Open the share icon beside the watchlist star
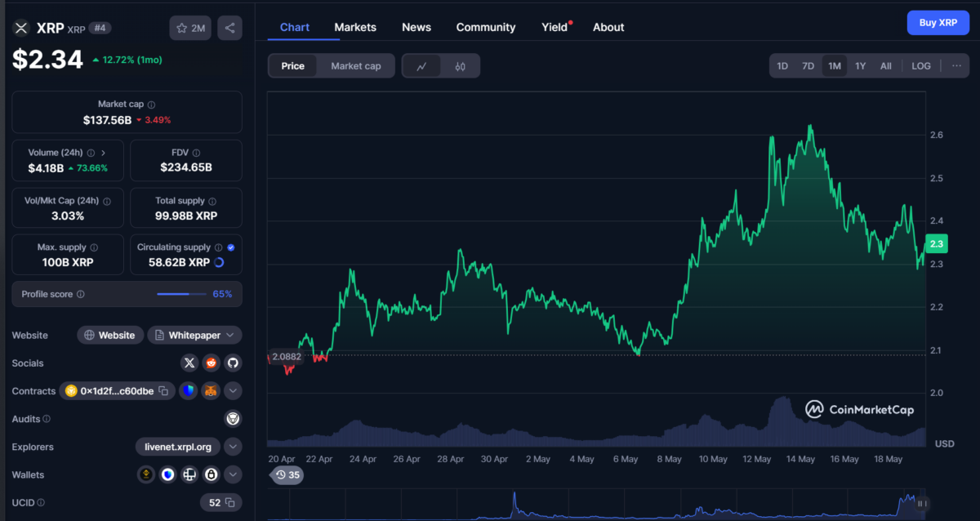This screenshot has height=521, width=980. coord(229,29)
